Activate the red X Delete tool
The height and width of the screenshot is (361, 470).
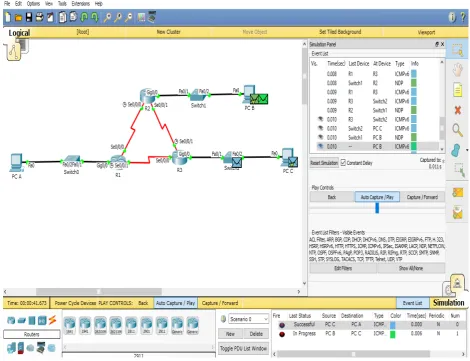click(x=458, y=110)
